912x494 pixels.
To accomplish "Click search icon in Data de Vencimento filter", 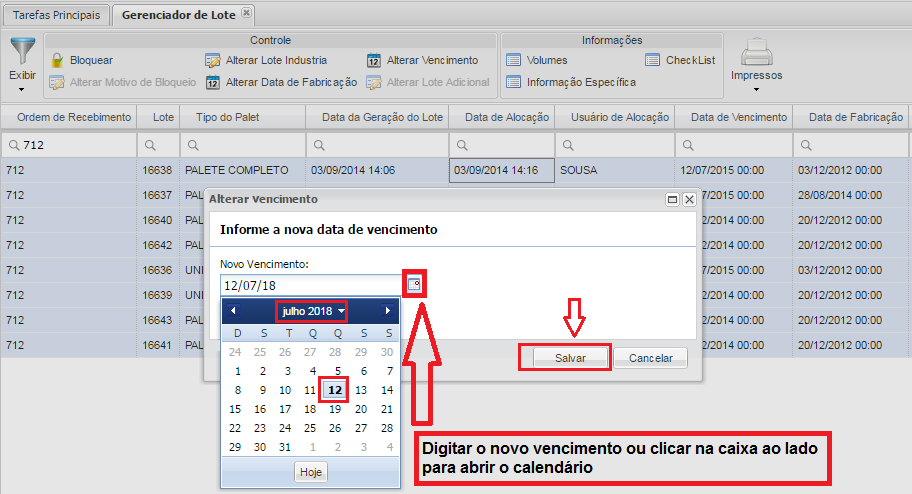I will tap(688, 145).
